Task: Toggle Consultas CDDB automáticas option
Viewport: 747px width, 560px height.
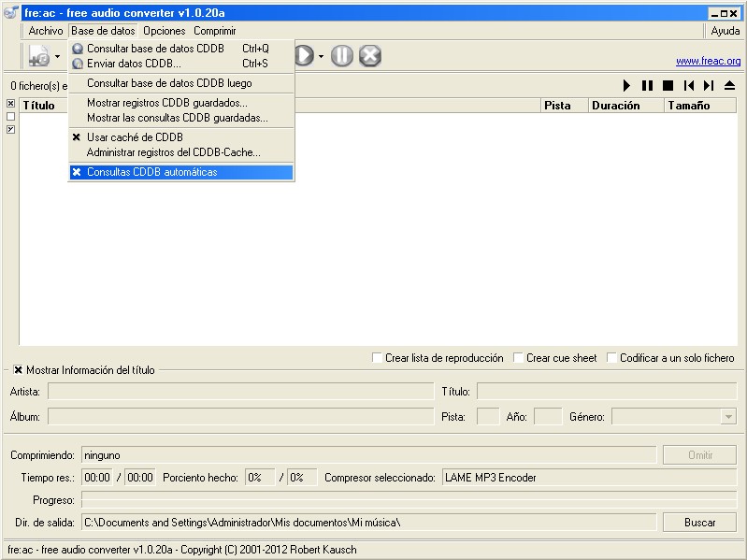Action: pyautogui.click(x=181, y=172)
